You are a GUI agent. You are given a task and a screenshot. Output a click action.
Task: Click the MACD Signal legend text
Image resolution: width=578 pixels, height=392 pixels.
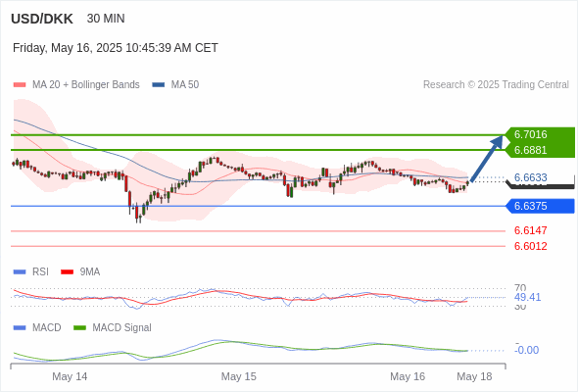pos(122,328)
